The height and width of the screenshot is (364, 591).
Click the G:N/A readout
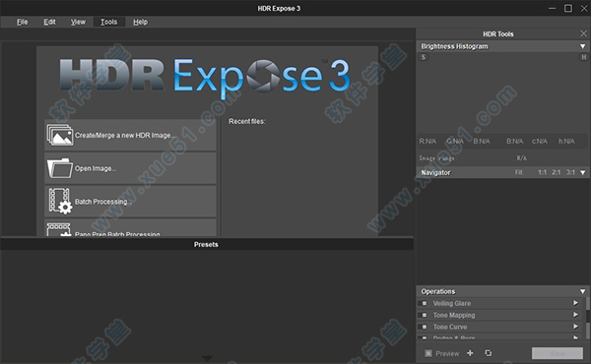point(455,141)
